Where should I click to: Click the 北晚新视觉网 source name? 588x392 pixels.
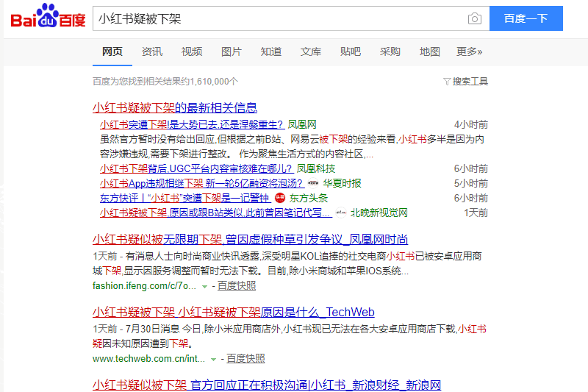(x=379, y=213)
